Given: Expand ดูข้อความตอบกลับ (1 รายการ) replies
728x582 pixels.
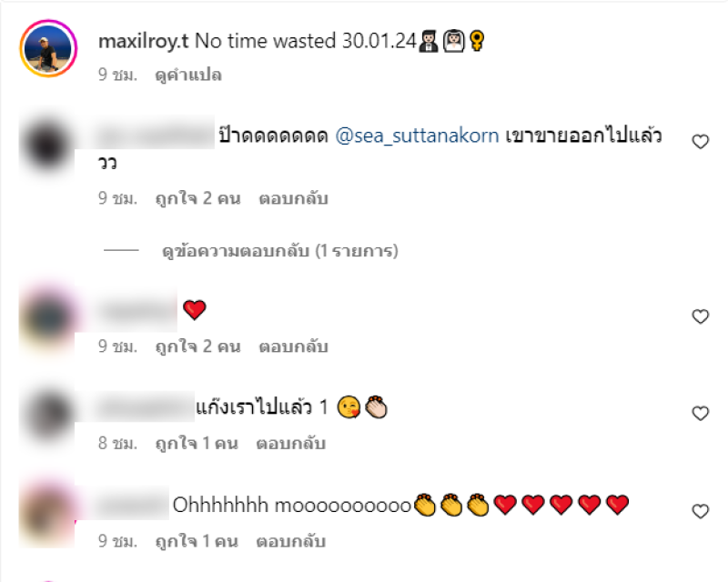Looking at the screenshot, I should tap(280, 251).
